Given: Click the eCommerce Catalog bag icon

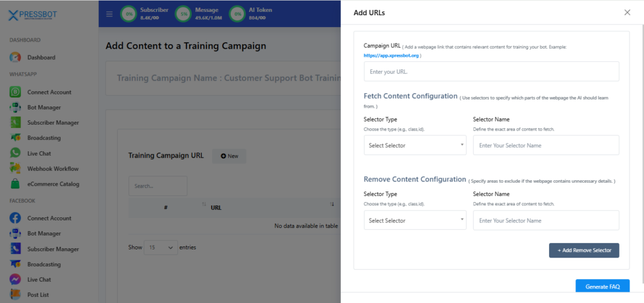Looking at the screenshot, I should point(16,184).
